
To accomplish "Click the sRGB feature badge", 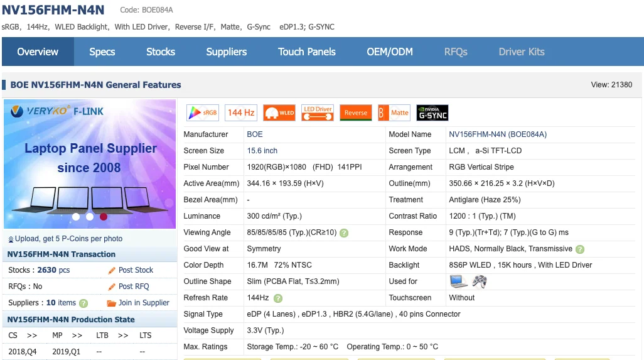I will click(203, 112).
